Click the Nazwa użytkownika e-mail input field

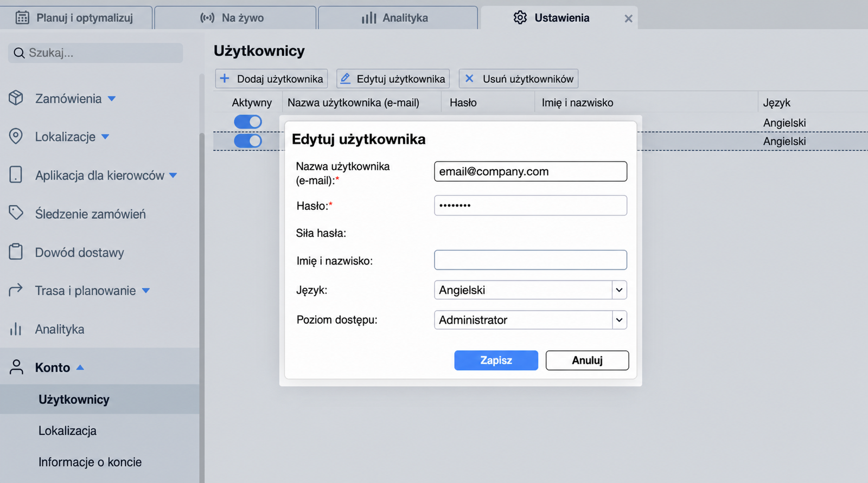point(531,171)
